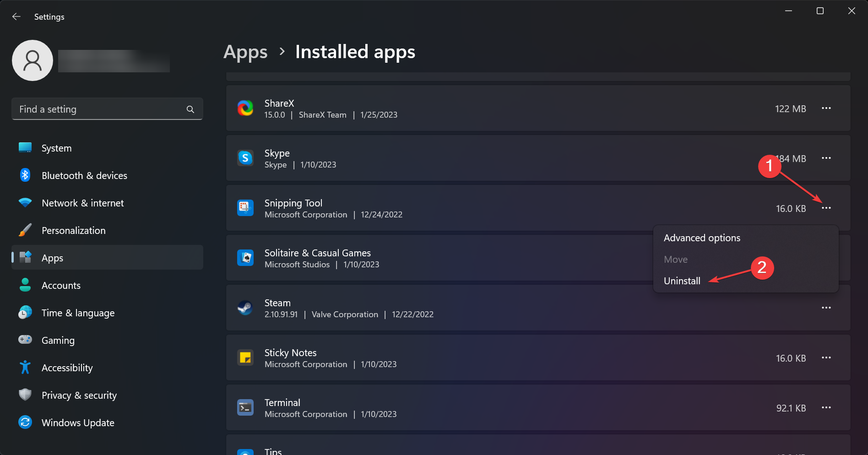Click the Bluetooth & devices sidebar icon
The width and height of the screenshot is (868, 455).
point(25,175)
